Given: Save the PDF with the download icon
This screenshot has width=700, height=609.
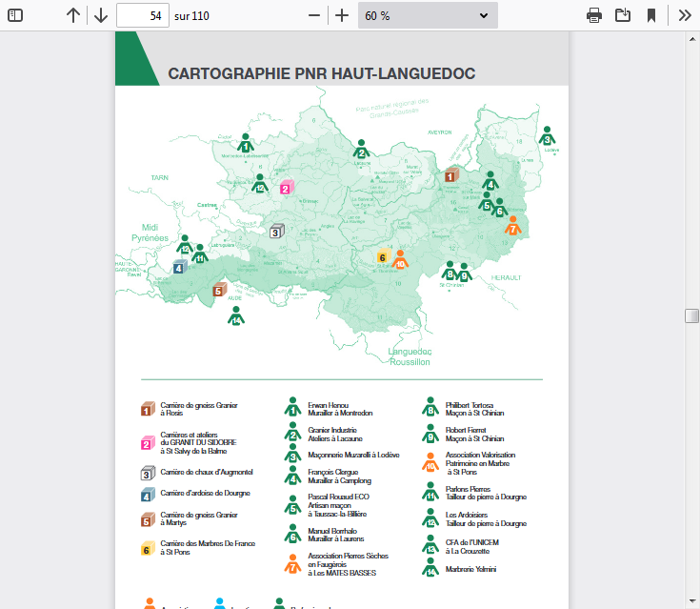Looking at the screenshot, I should pyautogui.click(x=623, y=15).
